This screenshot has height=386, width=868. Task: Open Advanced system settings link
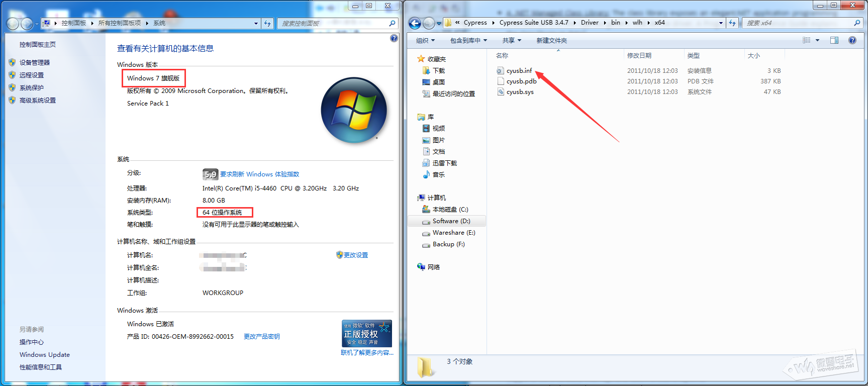(38, 100)
